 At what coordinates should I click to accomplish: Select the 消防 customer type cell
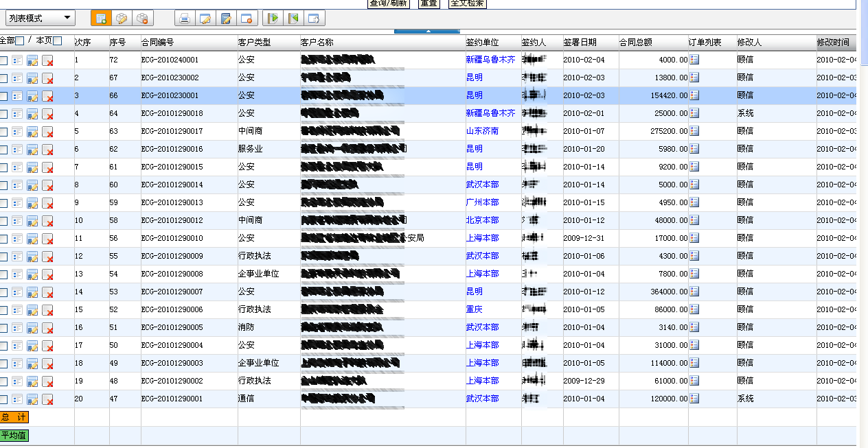(x=246, y=327)
